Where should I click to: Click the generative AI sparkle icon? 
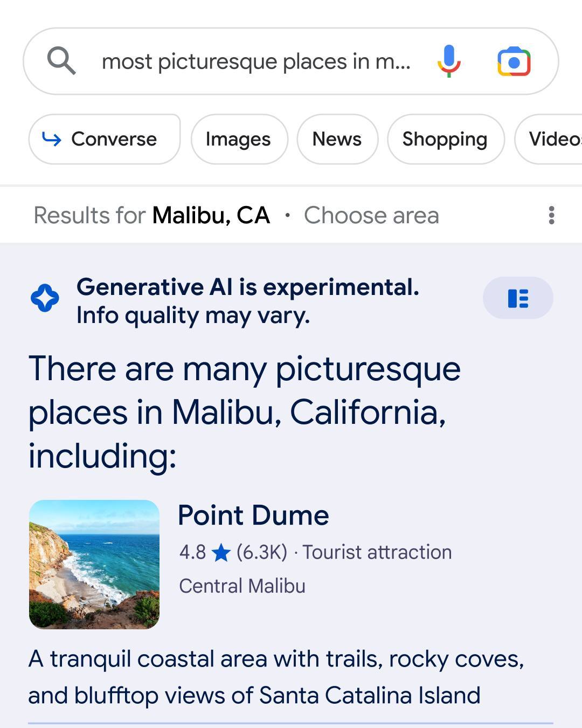45,298
